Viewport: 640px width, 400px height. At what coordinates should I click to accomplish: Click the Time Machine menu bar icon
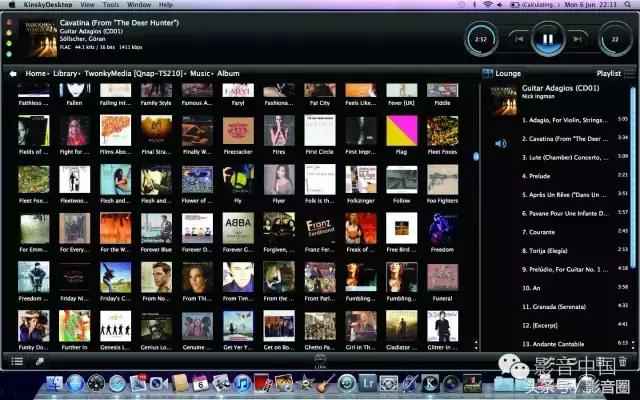(x=461, y=5)
